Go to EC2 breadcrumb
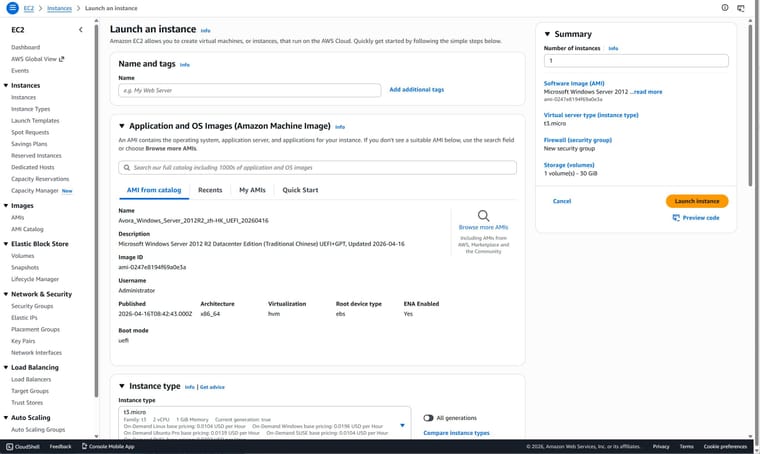 (x=29, y=8)
